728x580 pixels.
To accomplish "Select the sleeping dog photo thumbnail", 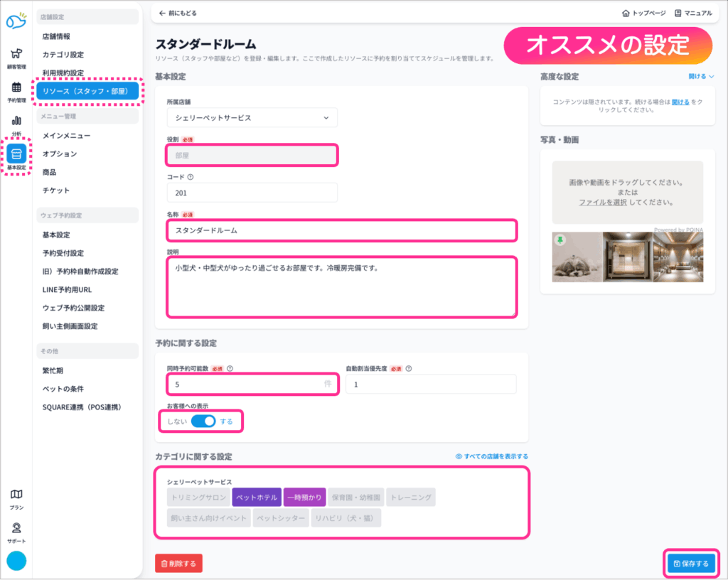I will (577, 256).
